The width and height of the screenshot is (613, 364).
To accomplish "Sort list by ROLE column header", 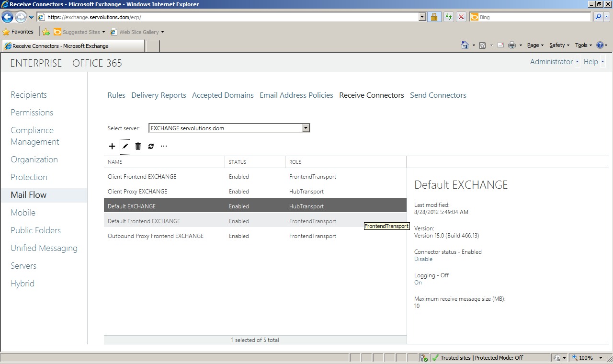I will [346, 162].
